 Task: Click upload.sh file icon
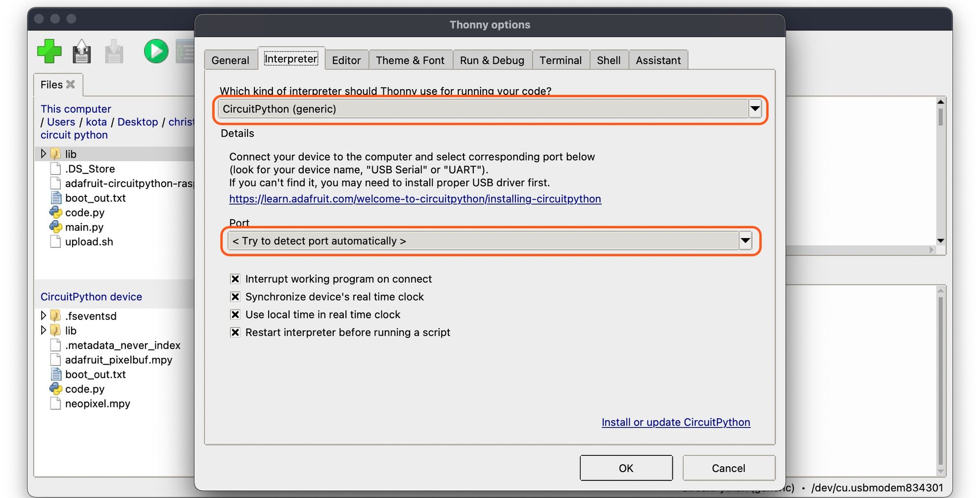(56, 241)
